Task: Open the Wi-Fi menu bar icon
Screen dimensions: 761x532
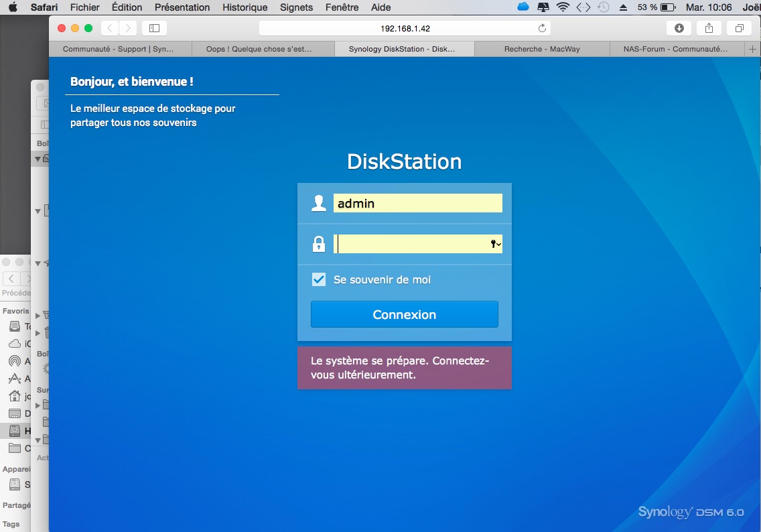Action: click(x=563, y=7)
